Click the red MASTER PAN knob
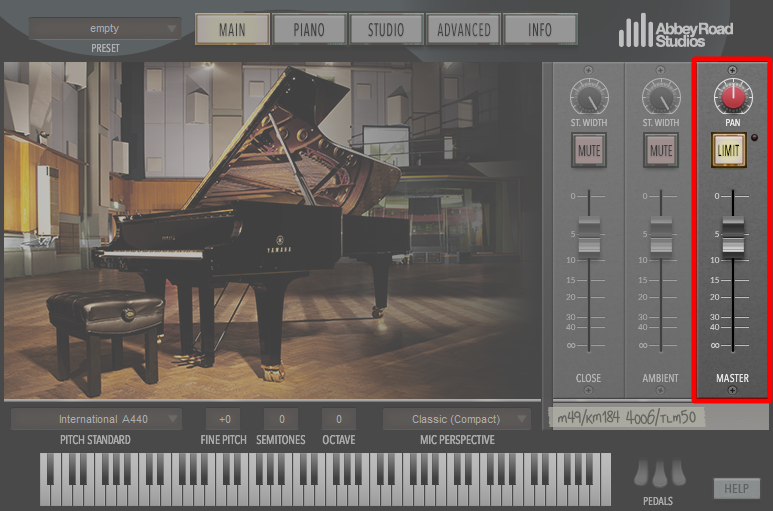The height and width of the screenshot is (511, 773). [733, 98]
